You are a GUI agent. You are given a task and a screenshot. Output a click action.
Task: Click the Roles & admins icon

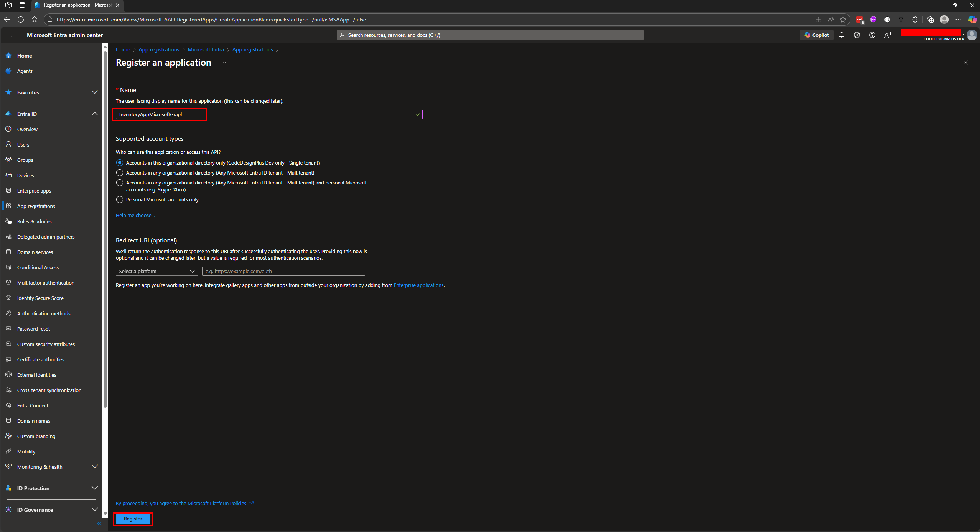point(8,221)
